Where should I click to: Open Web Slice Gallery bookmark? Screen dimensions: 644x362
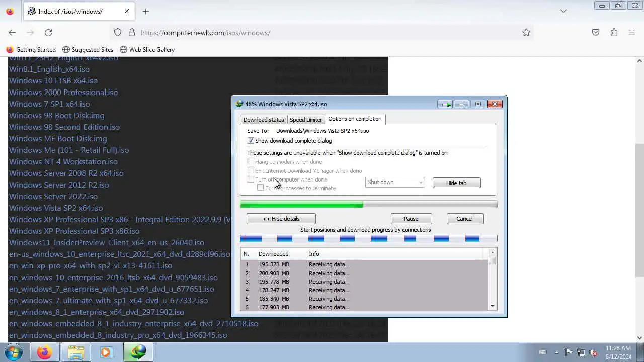click(x=147, y=50)
